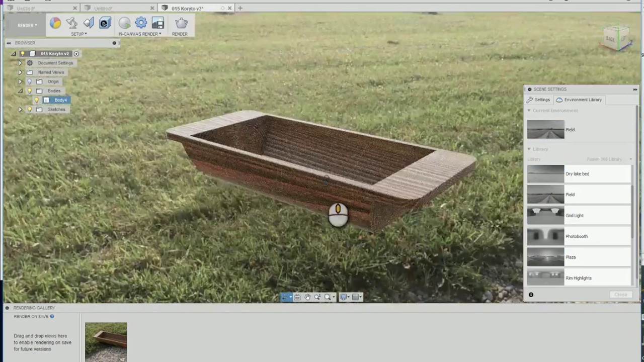The image size is (644, 362).
Task: Switch to the second Untitled document tab
Action: tap(118, 8)
